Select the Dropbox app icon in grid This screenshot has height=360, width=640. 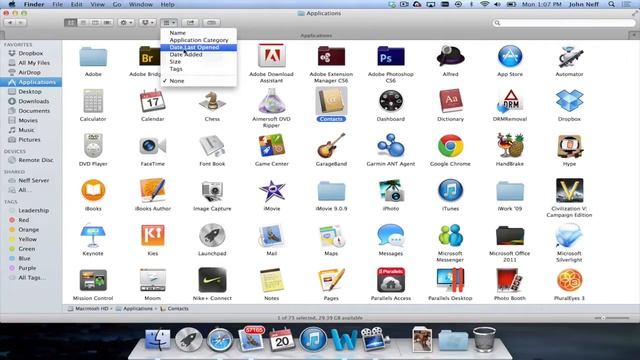click(569, 101)
